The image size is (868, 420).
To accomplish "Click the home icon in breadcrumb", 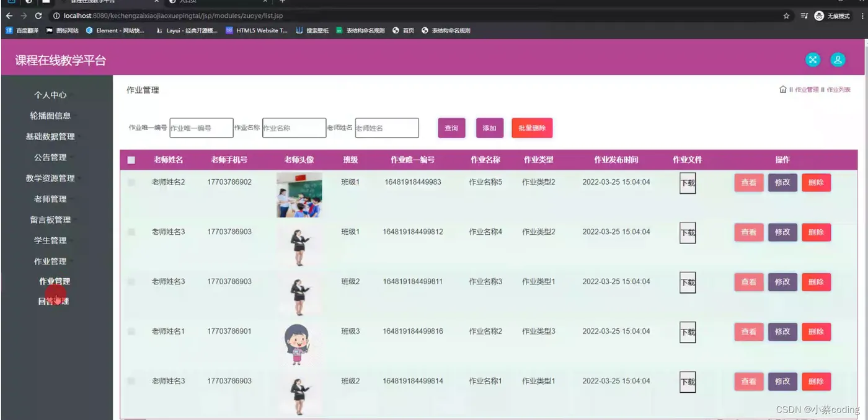I will tap(783, 90).
